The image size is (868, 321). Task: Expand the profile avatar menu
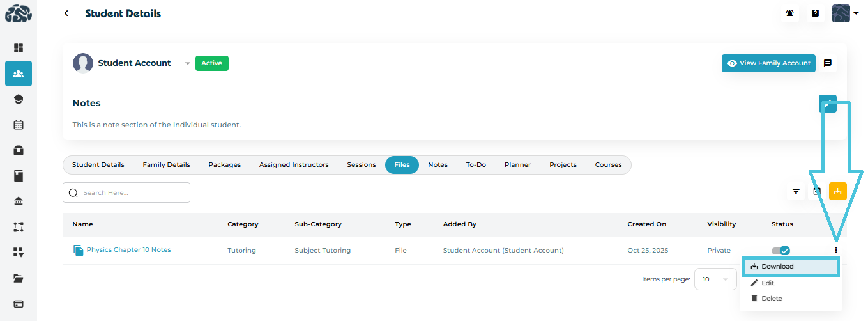(x=846, y=13)
